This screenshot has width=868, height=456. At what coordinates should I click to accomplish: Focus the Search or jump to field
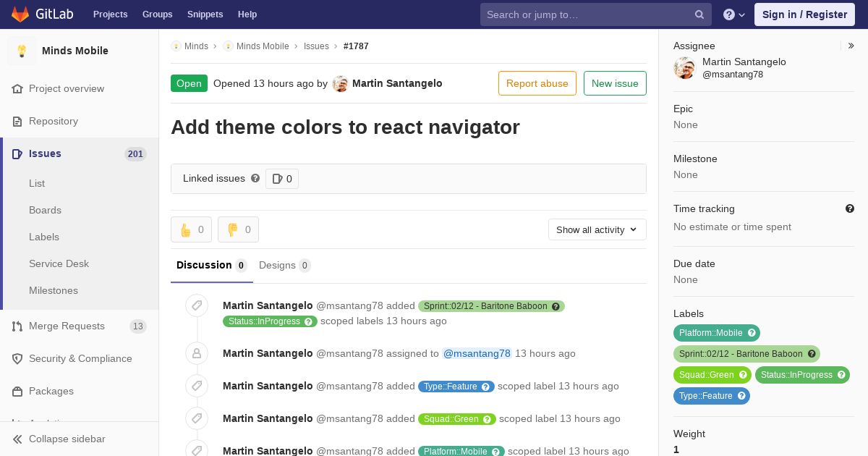596,14
